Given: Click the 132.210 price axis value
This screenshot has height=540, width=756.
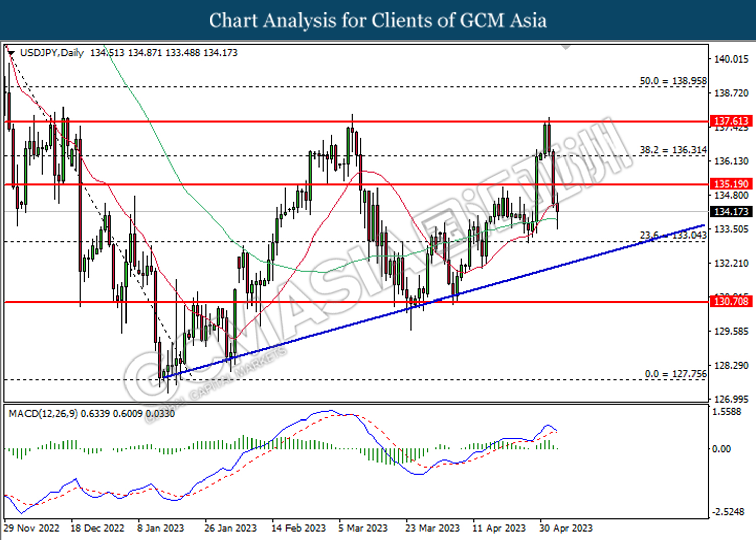Looking at the screenshot, I should click(731, 263).
